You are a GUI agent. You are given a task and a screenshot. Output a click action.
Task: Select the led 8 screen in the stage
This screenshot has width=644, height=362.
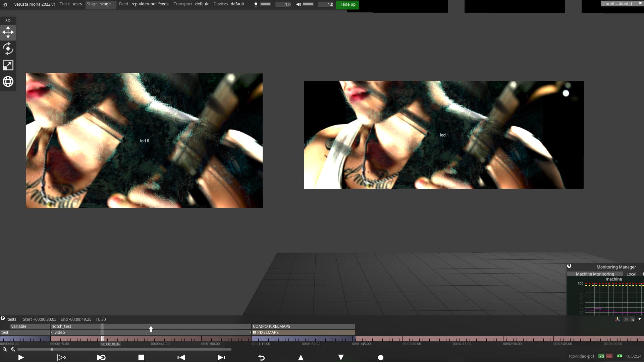click(144, 140)
